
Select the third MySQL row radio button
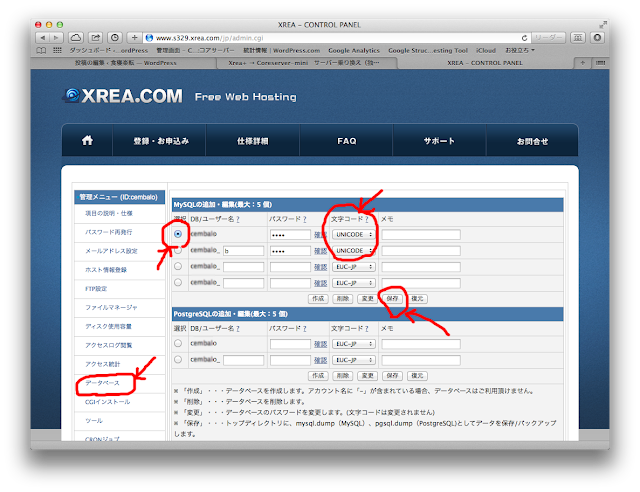pos(178,266)
